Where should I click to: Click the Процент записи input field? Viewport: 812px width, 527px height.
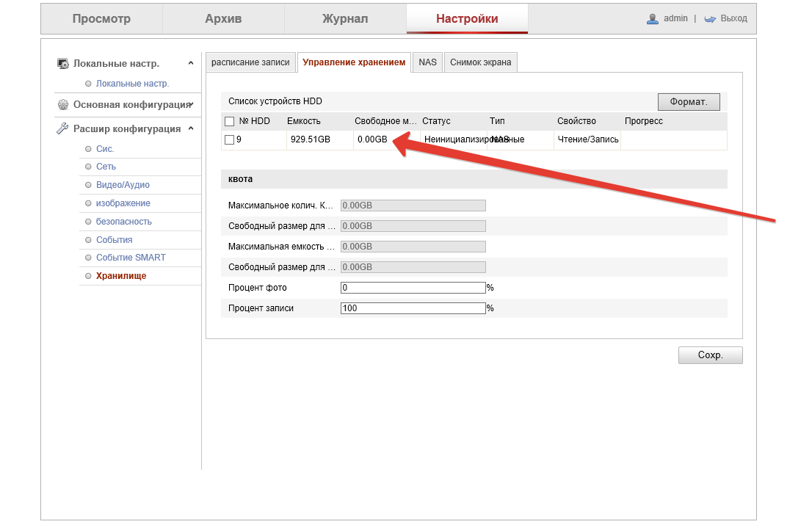click(413, 308)
